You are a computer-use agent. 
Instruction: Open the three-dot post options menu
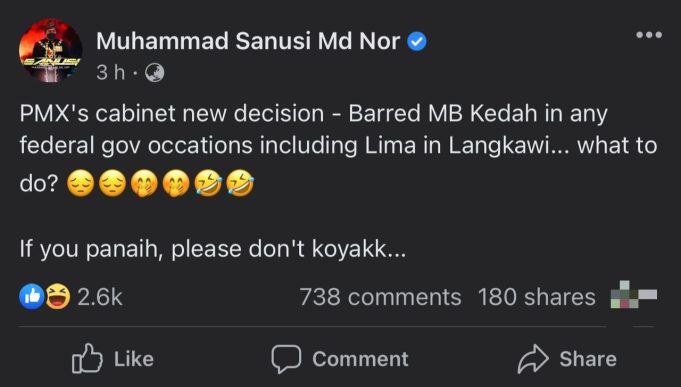649,35
